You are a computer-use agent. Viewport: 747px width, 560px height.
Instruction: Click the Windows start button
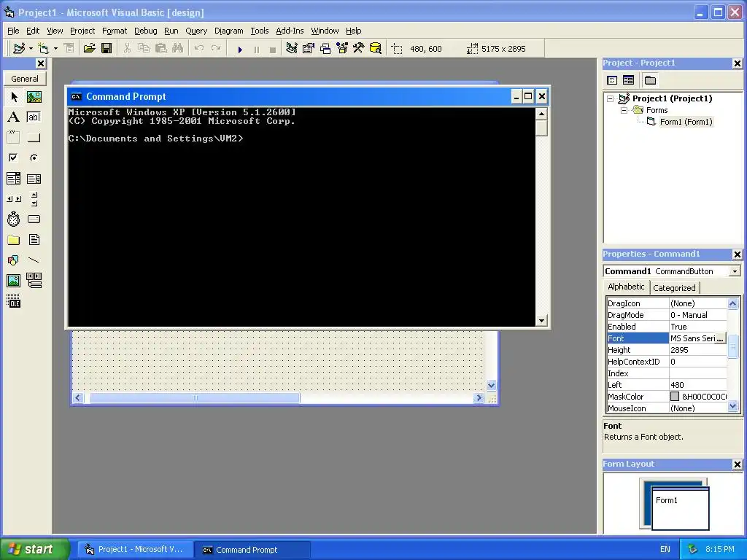(35, 550)
